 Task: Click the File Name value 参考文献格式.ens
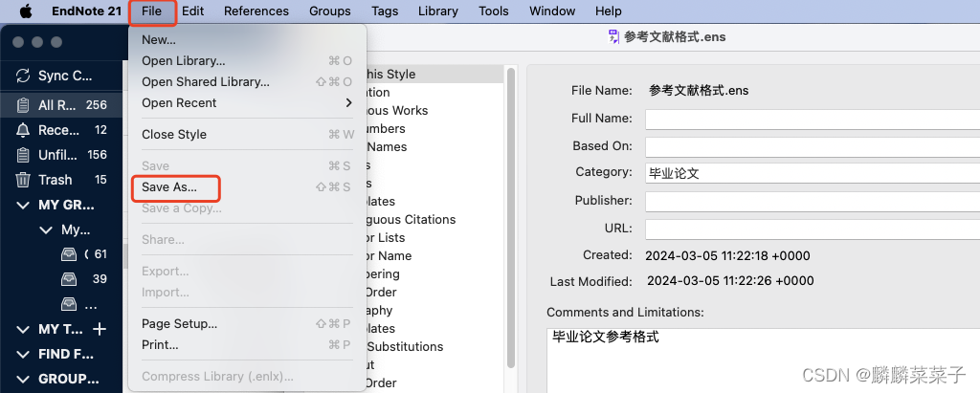click(x=699, y=91)
